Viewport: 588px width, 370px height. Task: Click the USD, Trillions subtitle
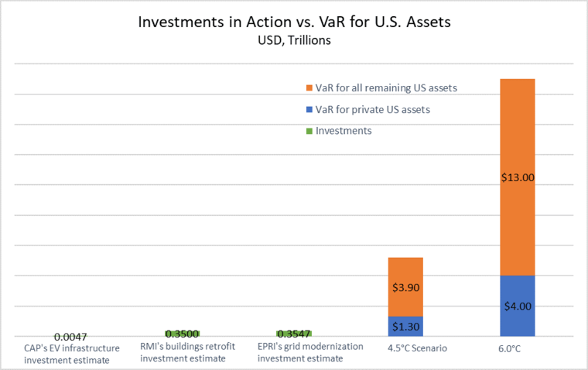click(294, 40)
